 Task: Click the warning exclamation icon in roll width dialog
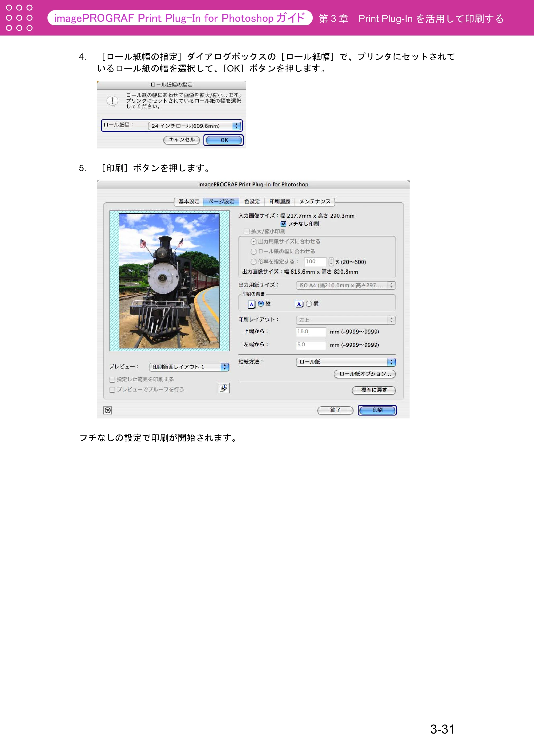pos(113,101)
